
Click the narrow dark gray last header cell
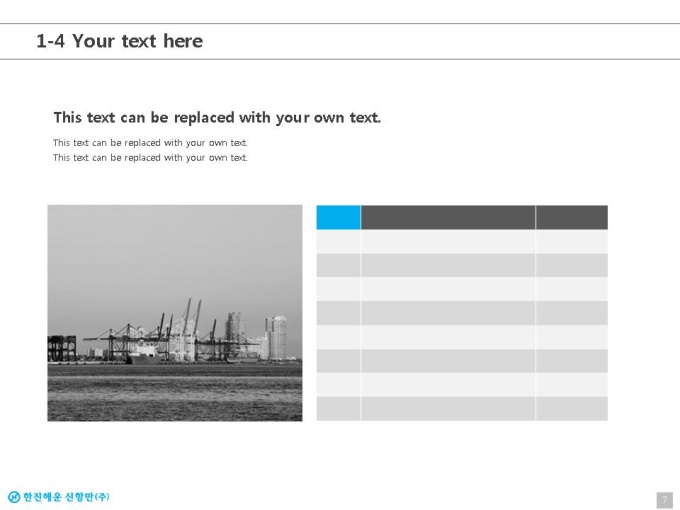572,217
